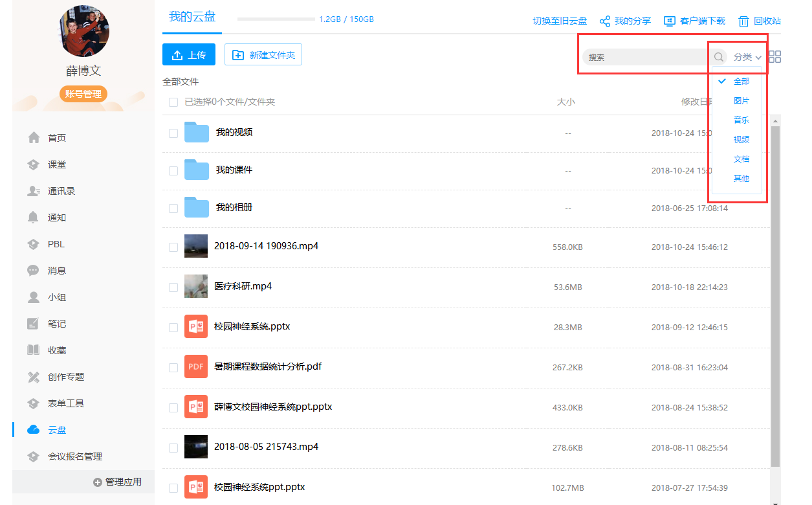This screenshot has height=505, width=812.
Task: Click the 我的视频 folder icon
Action: click(197, 132)
